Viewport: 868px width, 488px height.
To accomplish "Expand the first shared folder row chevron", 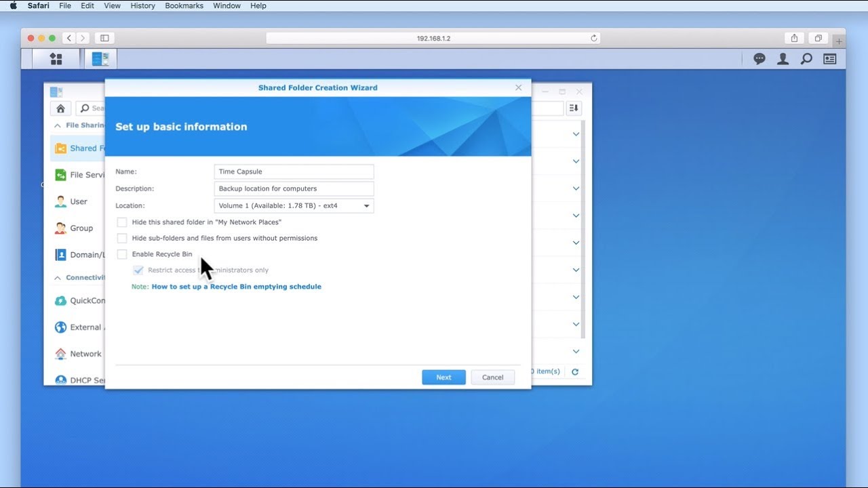I will 576,134.
